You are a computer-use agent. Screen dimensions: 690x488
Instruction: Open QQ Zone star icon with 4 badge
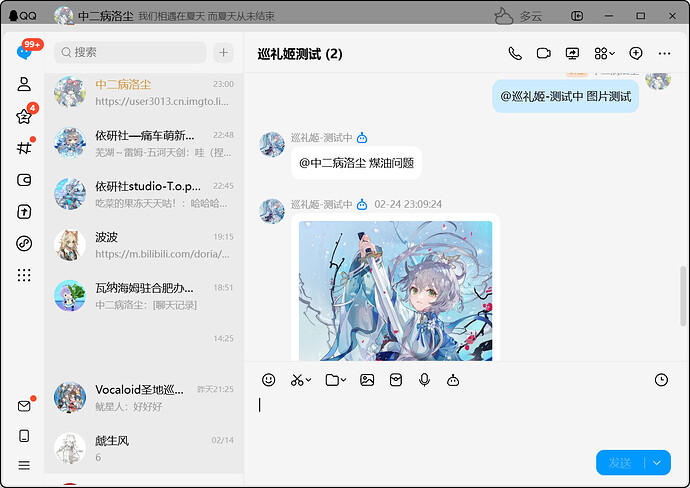coord(24,116)
